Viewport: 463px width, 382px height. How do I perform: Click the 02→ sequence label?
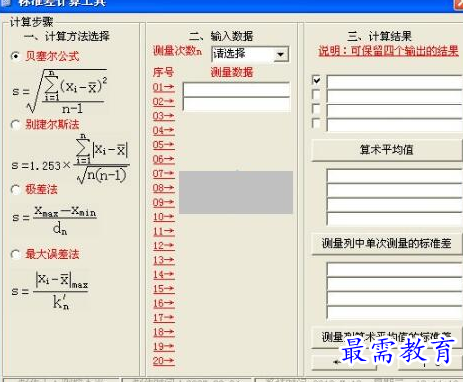click(x=164, y=102)
